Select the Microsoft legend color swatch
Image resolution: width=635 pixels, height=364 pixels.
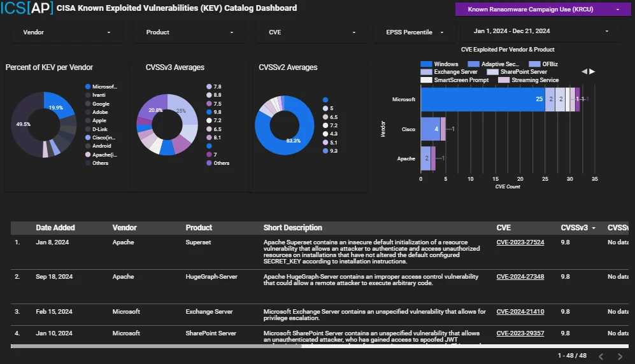click(88, 87)
